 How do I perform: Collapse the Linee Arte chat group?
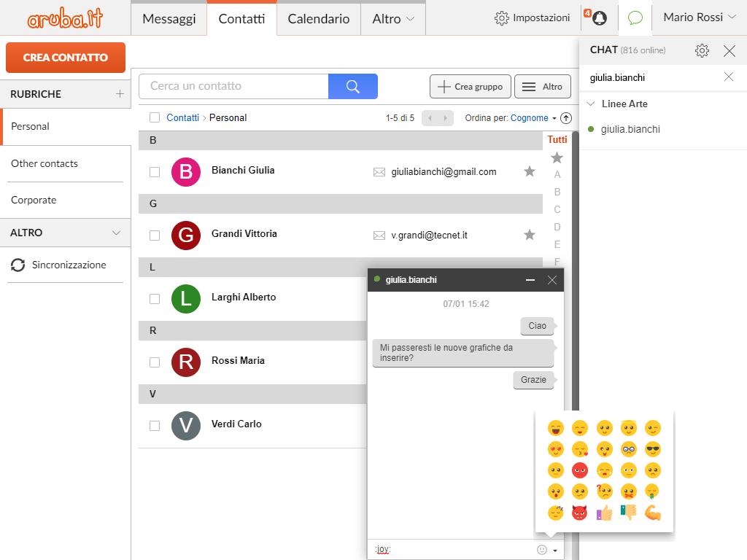[x=591, y=104]
